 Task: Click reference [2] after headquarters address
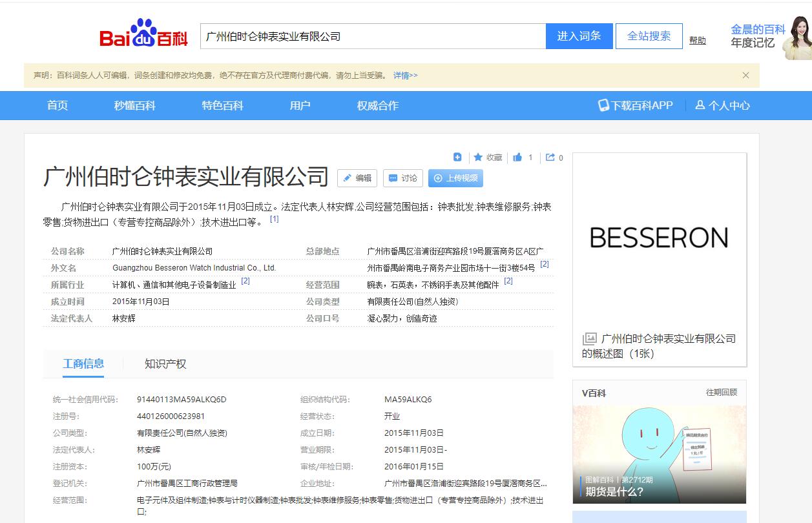(x=545, y=264)
